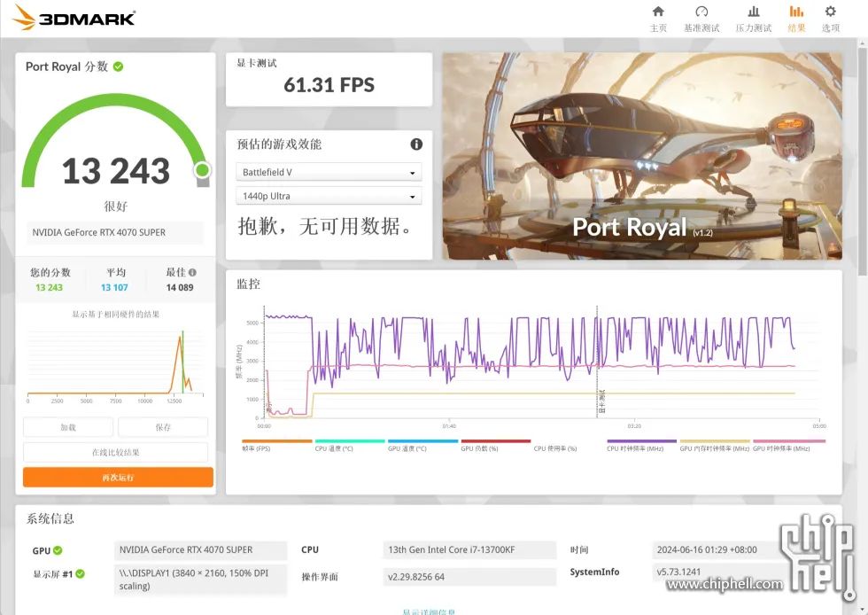
Task: Click the info icon beside Best (最佳) score
Action: point(192,272)
